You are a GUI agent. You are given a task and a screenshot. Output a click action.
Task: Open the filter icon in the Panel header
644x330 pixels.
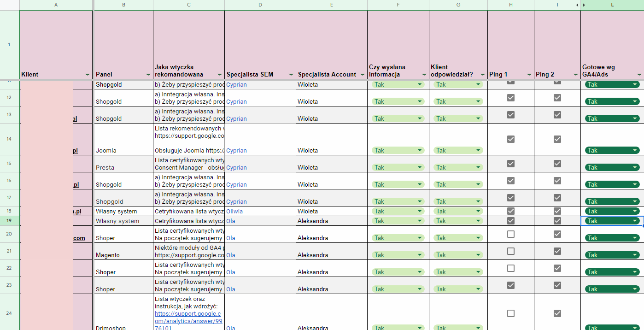148,74
